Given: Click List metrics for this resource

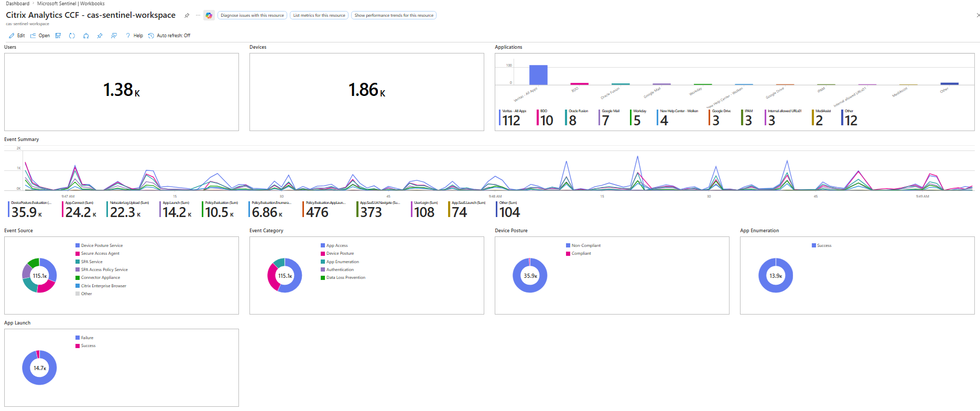Looking at the screenshot, I should [x=319, y=15].
